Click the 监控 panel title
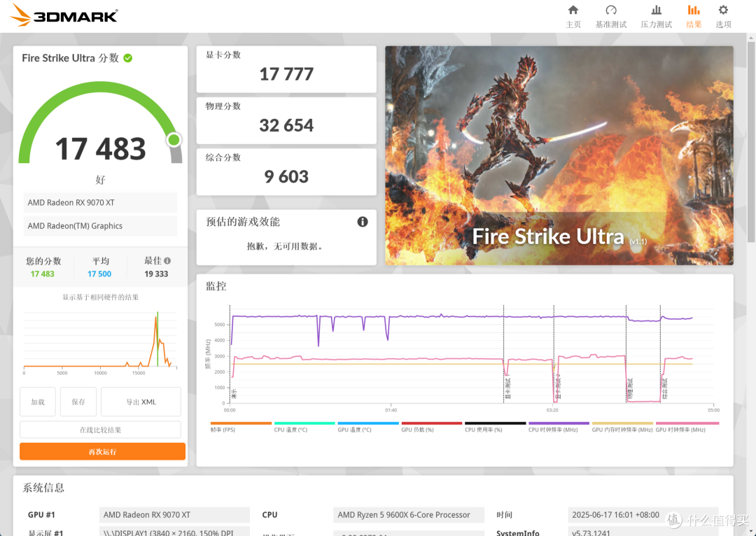The image size is (756, 536). point(216,285)
